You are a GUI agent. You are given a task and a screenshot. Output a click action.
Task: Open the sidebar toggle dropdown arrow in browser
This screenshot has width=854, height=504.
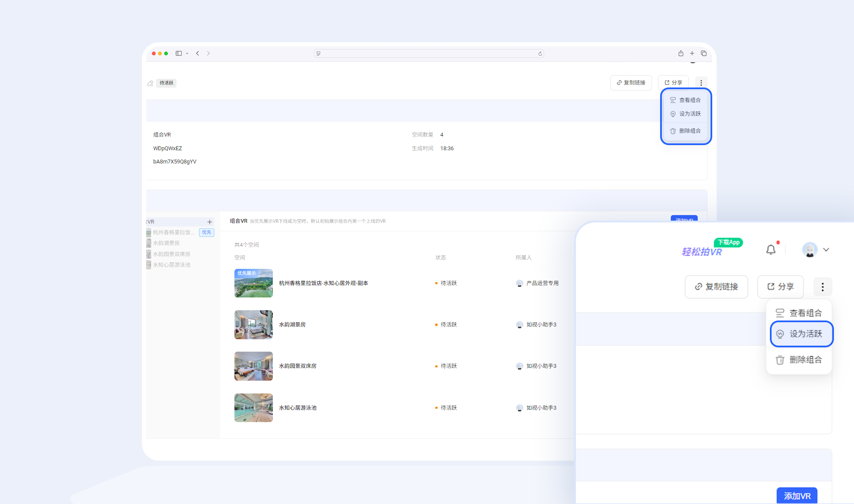click(187, 54)
